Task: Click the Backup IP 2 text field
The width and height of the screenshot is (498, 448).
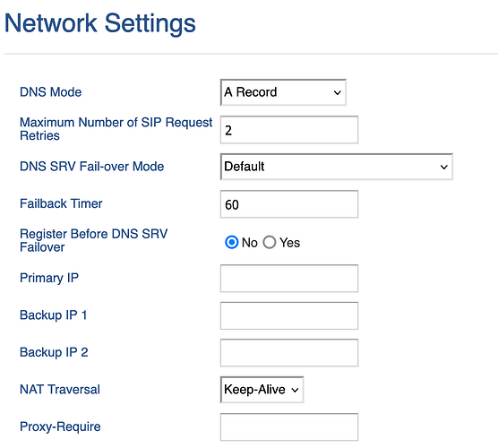Action: [x=289, y=353]
